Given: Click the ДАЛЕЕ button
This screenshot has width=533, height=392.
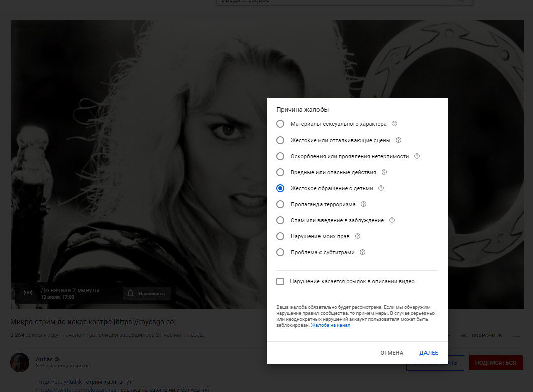Looking at the screenshot, I should pos(429,353).
